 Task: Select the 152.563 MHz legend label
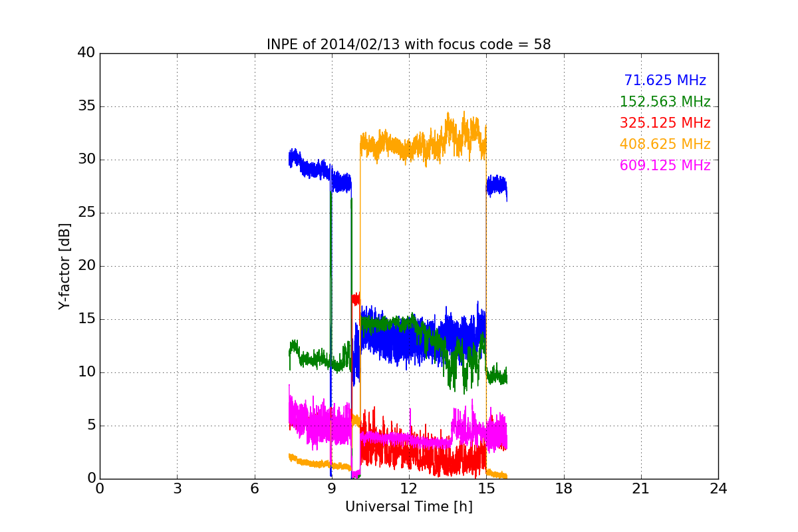click(x=665, y=102)
